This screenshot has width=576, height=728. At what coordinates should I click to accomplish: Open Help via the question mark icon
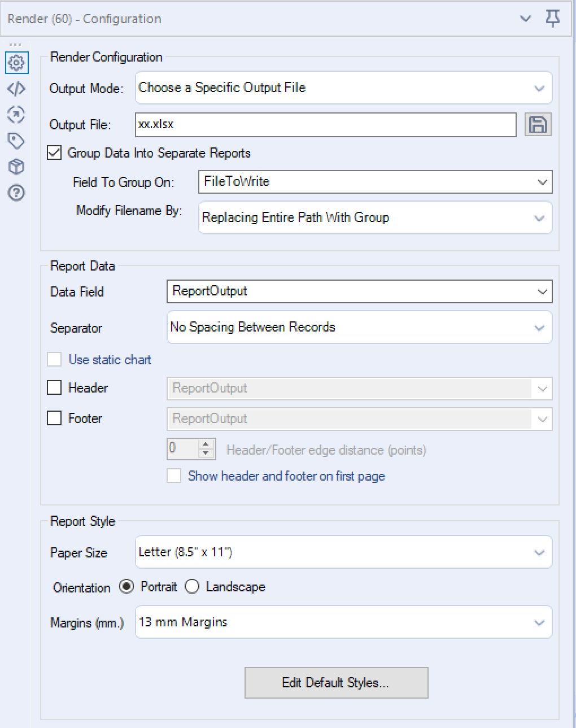pyautogui.click(x=16, y=193)
